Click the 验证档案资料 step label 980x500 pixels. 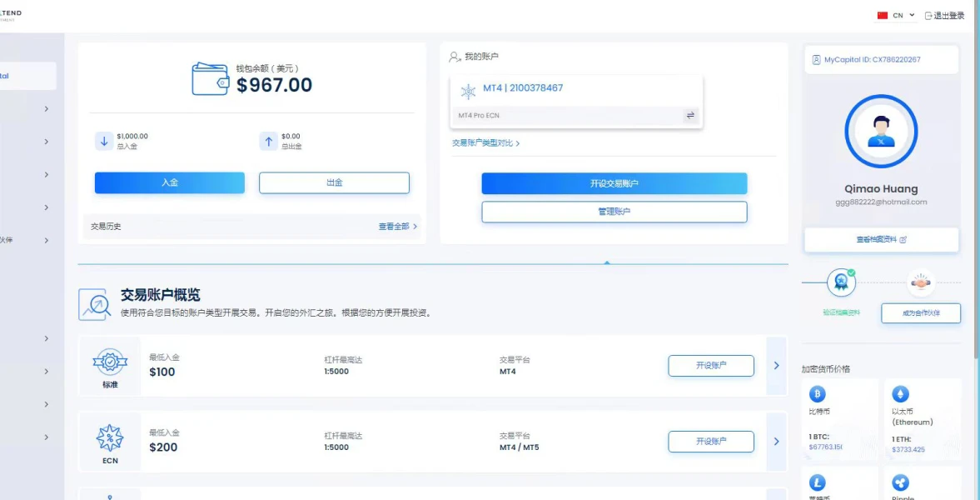[841, 312]
